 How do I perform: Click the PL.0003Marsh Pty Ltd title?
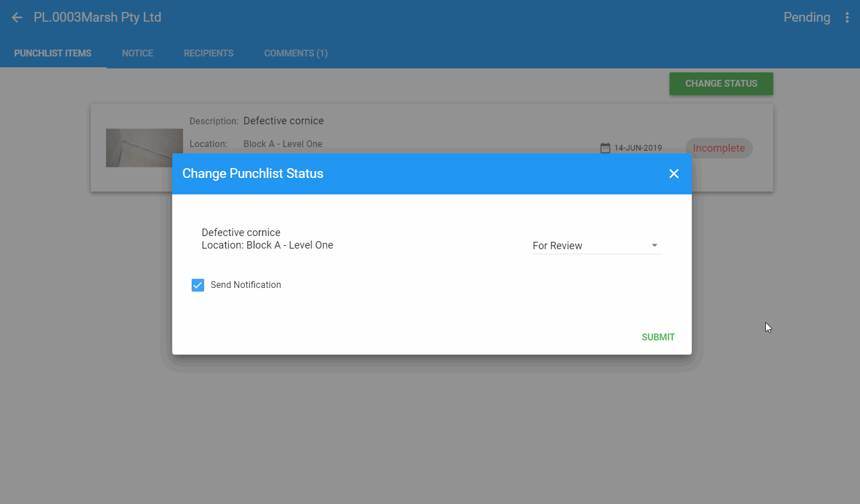98,18
